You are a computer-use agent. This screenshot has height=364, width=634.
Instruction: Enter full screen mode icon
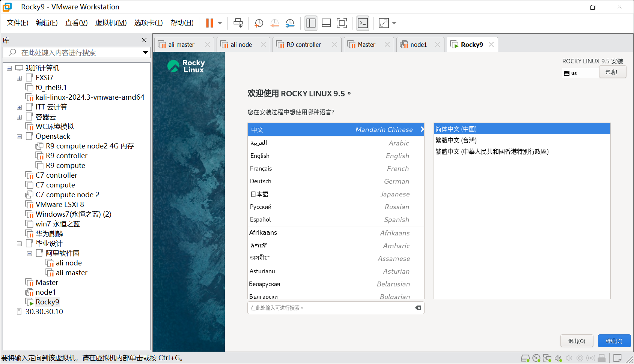point(342,23)
